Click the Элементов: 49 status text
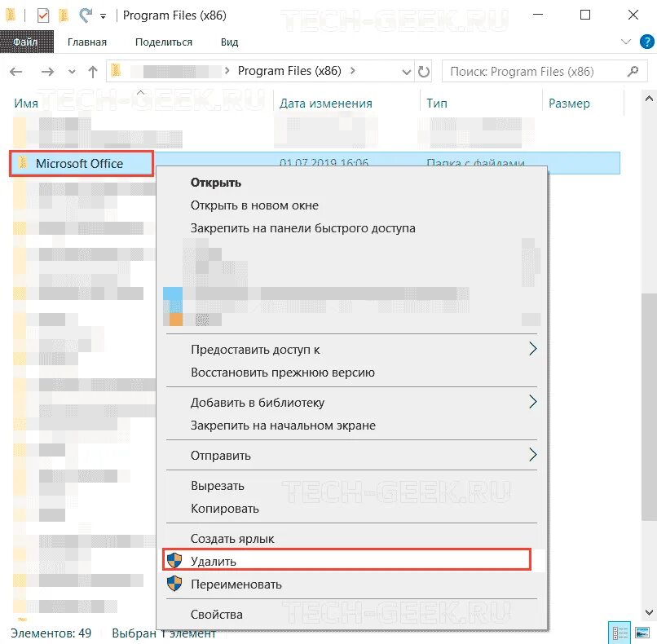657x644 pixels. coord(51,633)
